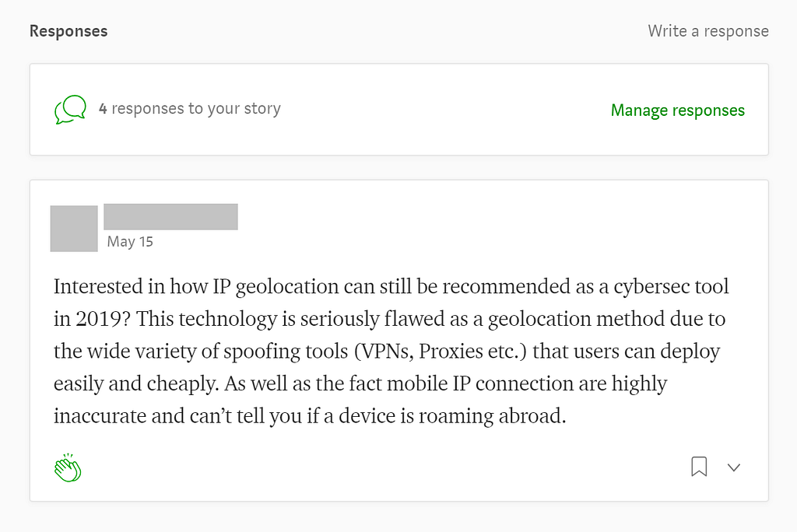Screen dimensions: 797x532
Task: Click the Write a response link
Action: pyautogui.click(x=707, y=31)
